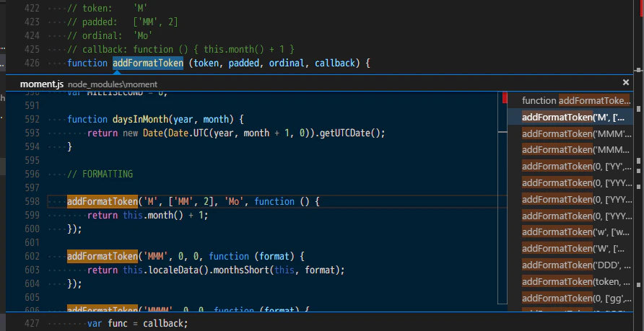Click the '// callback: function ()' comment line
The width and height of the screenshot is (644, 331).
pos(181,49)
